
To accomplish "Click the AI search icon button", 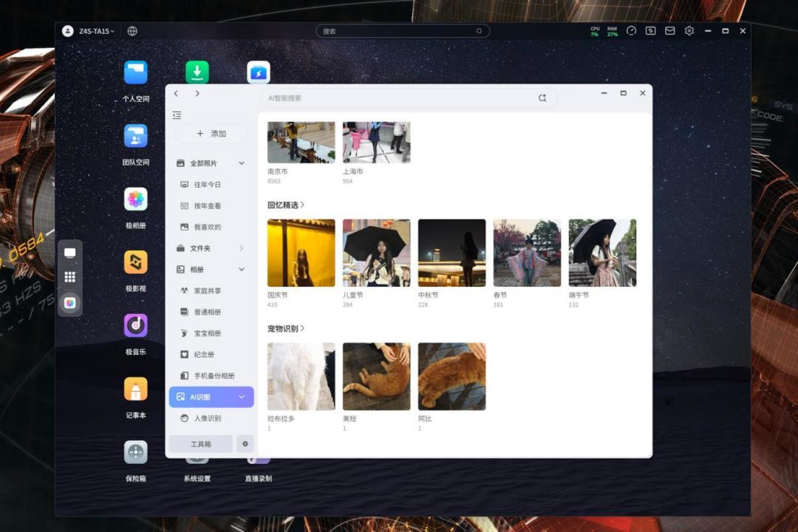I will (x=542, y=98).
